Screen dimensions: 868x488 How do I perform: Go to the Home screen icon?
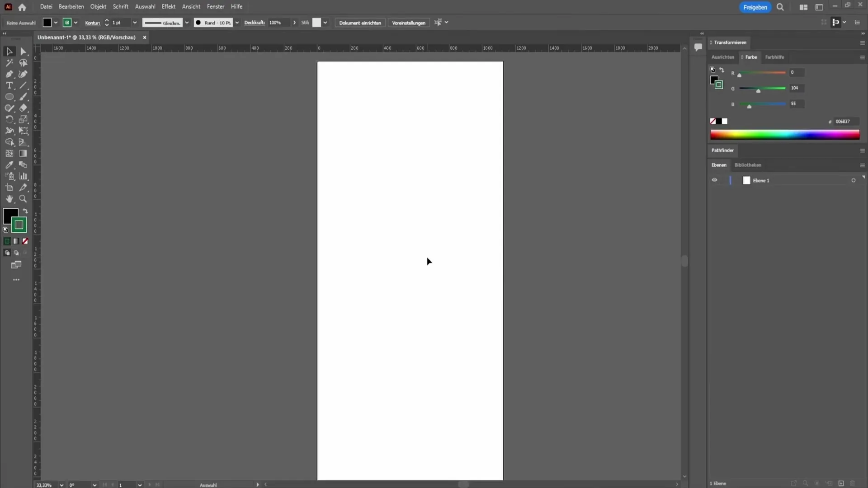(22, 7)
